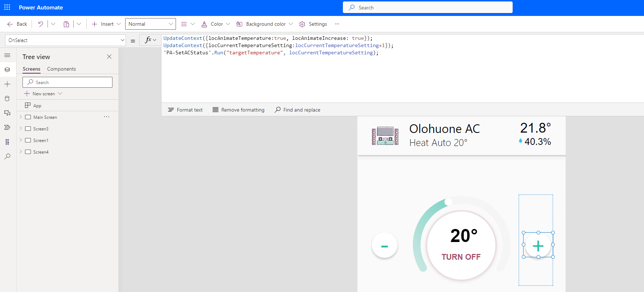Image resolution: width=644 pixels, height=292 pixels.
Task: Close the Tree view panel
Action: coord(109,57)
